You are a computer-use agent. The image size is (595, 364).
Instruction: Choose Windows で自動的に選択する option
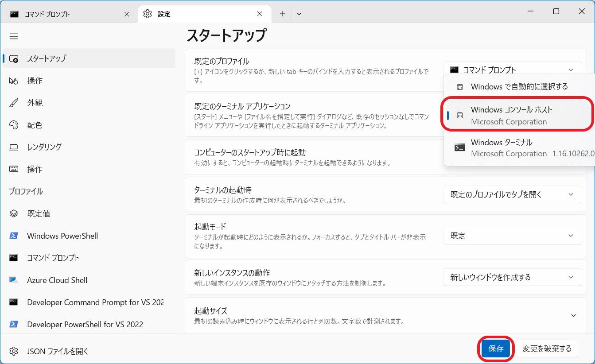[x=519, y=86]
